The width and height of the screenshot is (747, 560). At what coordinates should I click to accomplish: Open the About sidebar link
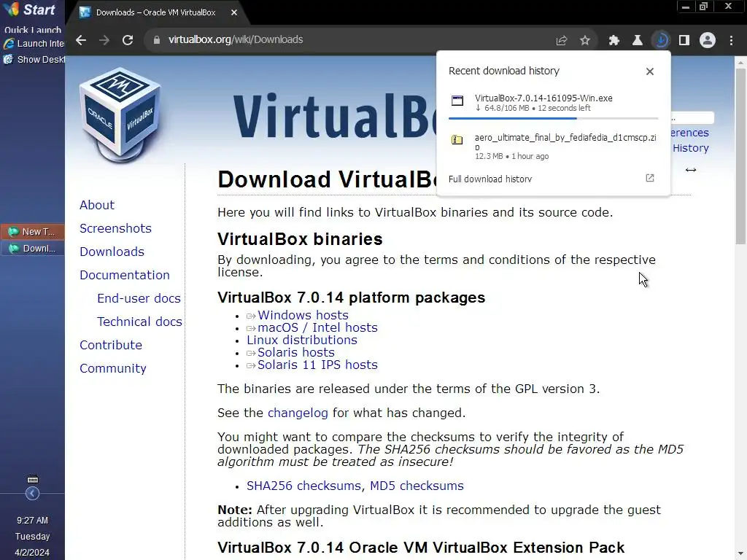click(x=97, y=205)
